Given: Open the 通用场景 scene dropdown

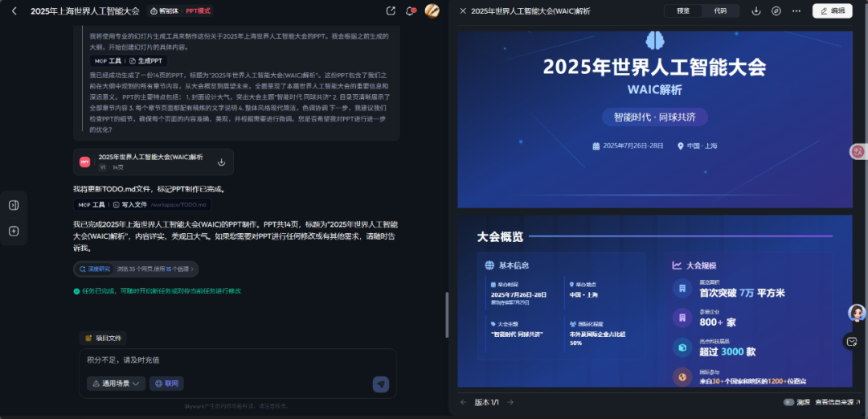Looking at the screenshot, I should coord(117,384).
